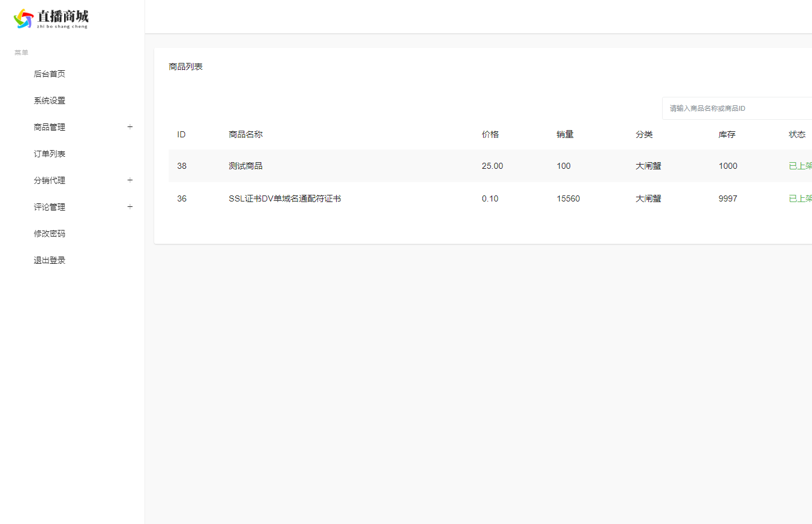Expand 商品管理 with its plus icon
This screenshot has width=812, height=524.
tap(130, 127)
